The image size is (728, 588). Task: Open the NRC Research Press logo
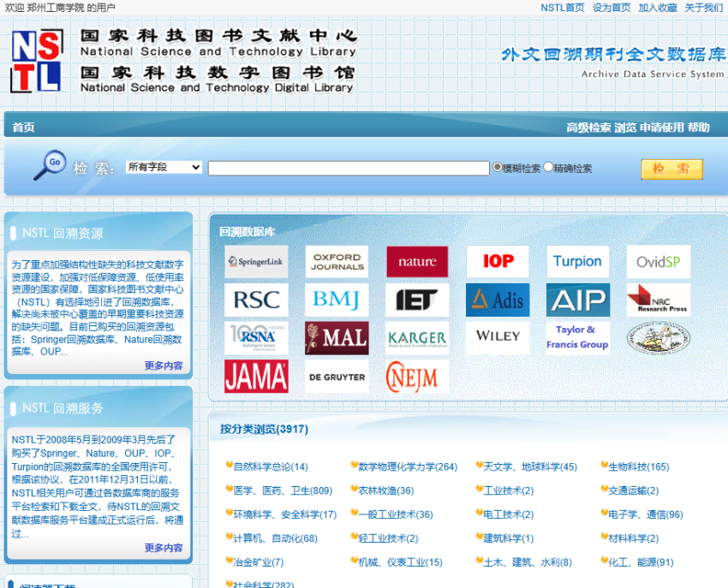click(x=659, y=300)
